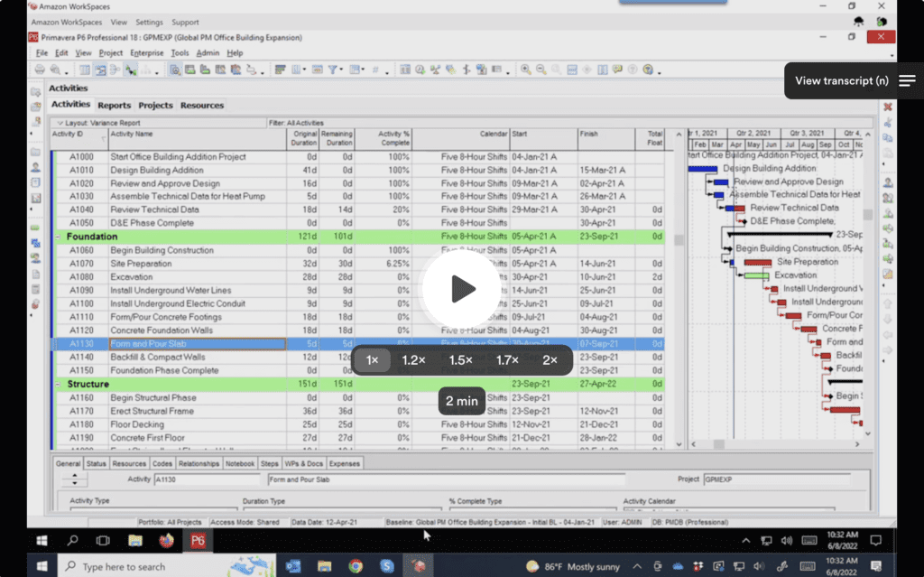This screenshot has width=924, height=577.
Task: Open the Notebook details tab
Action: (240, 464)
